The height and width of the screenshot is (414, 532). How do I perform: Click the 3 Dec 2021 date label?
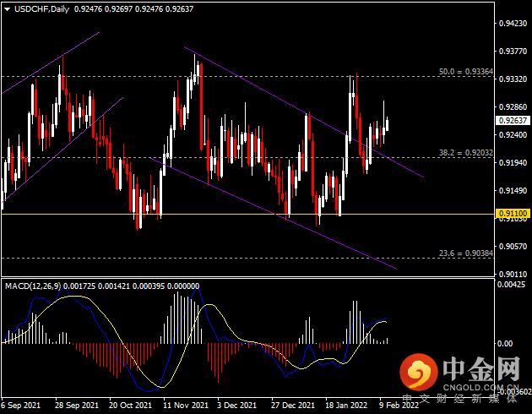point(236,406)
